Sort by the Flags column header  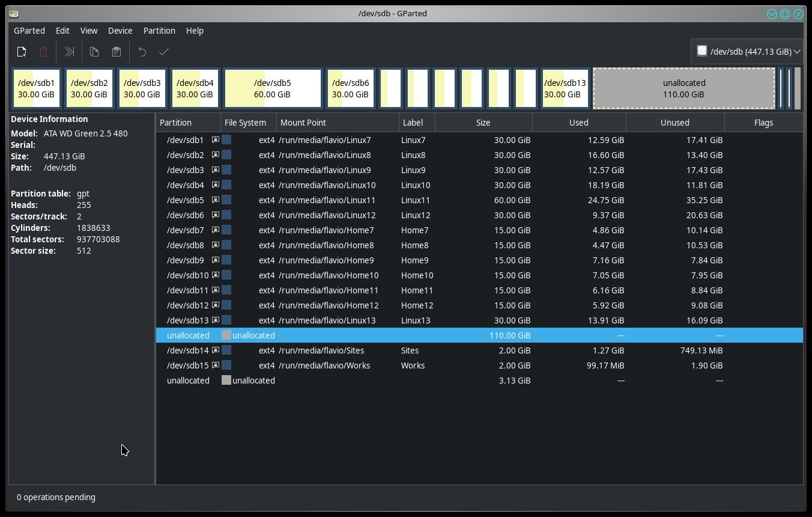click(x=763, y=123)
